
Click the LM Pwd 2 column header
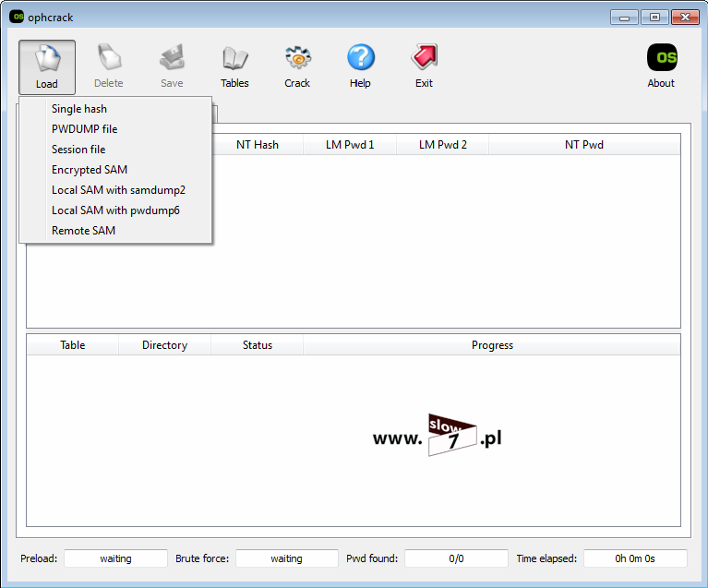point(442,145)
